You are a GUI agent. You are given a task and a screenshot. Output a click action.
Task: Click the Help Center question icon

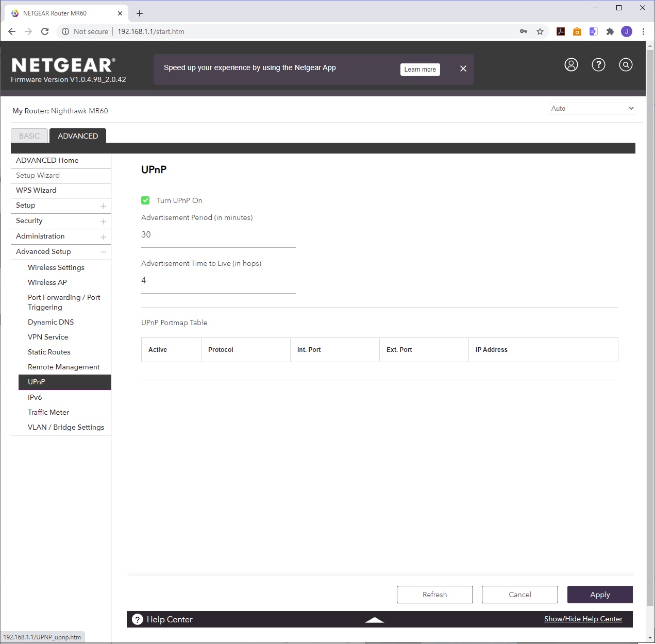point(138,619)
